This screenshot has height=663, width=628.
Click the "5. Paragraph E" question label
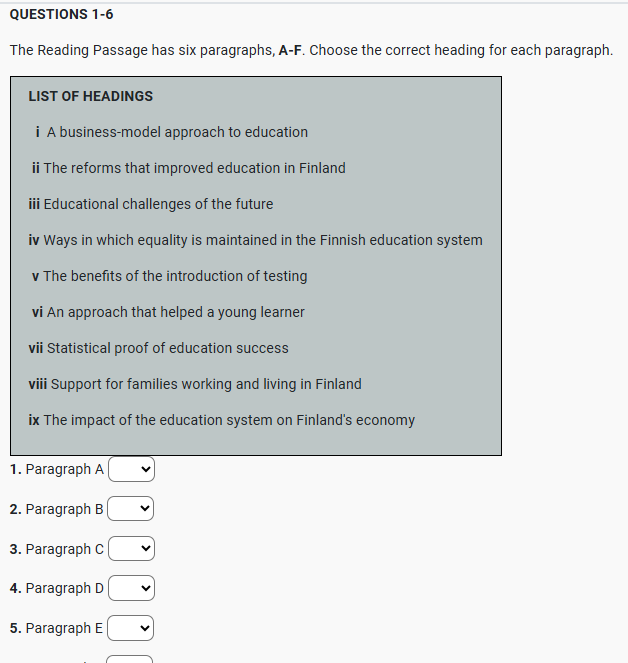pos(57,628)
